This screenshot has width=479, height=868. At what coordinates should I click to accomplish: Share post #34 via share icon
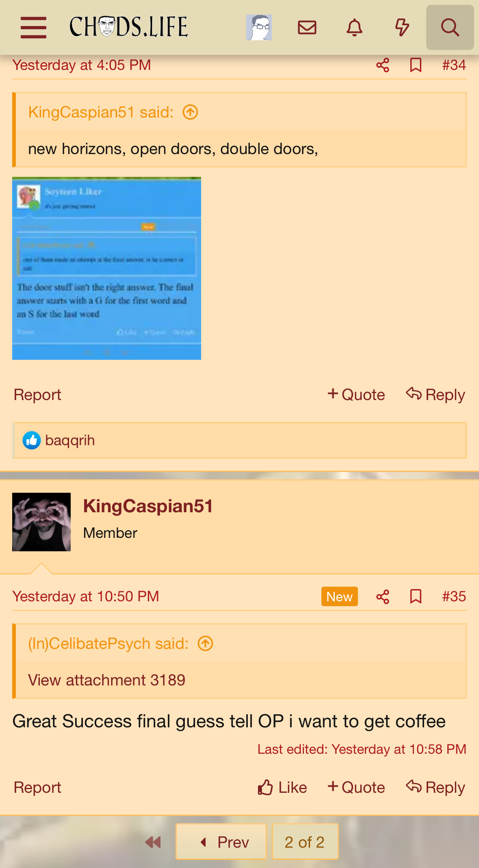[x=383, y=65]
